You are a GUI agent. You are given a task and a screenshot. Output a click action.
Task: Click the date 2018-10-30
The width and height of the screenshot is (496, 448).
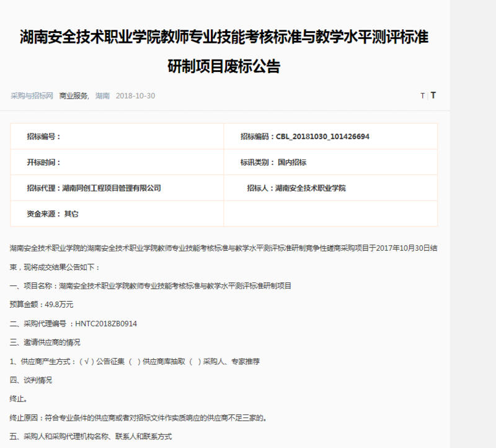click(x=135, y=96)
